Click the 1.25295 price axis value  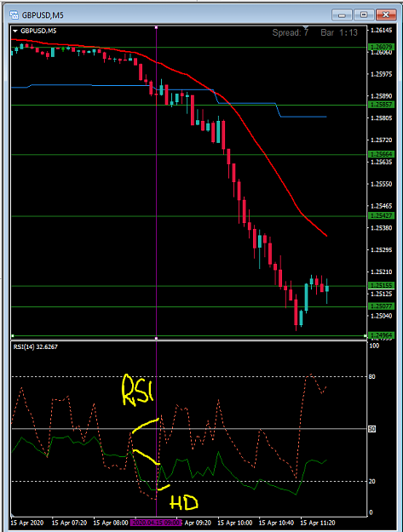click(x=381, y=249)
